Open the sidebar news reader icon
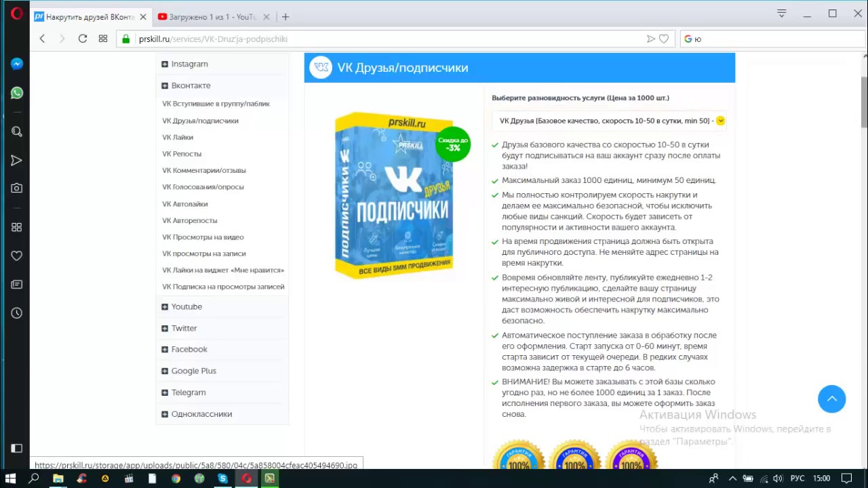The image size is (868, 488). (17, 285)
